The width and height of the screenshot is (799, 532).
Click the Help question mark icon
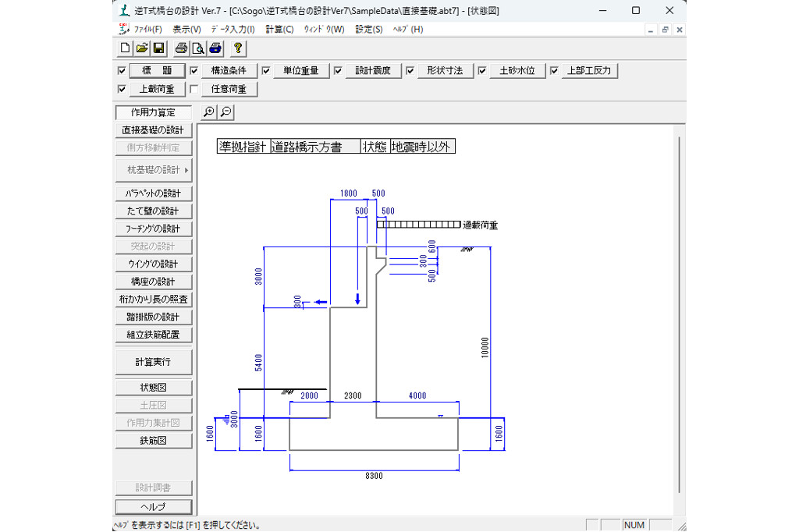pyautogui.click(x=236, y=48)
